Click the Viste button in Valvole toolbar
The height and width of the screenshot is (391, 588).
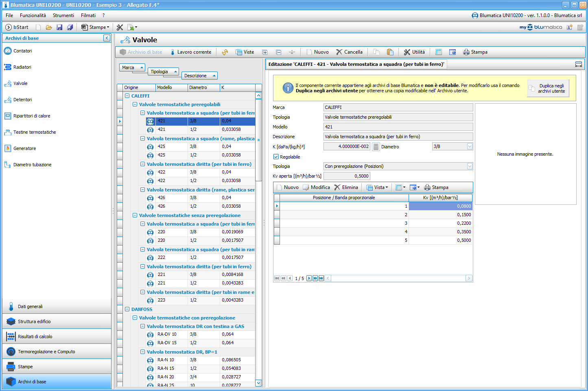[245, 52]
